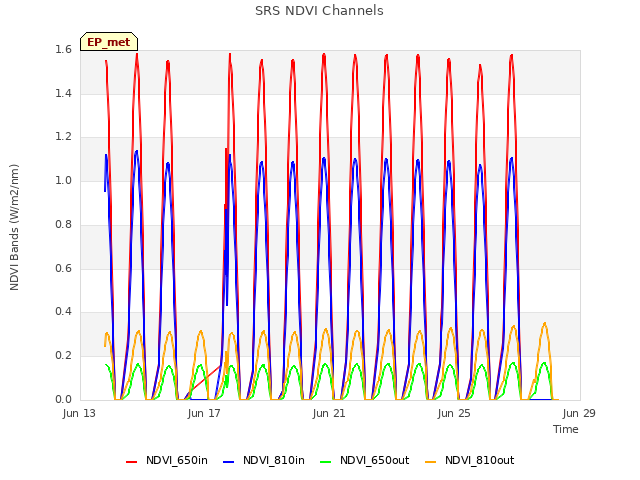Click the Jun 25 x-axis tick label
The width and height of the screenshot is (640, 480).
coord(454,413)
